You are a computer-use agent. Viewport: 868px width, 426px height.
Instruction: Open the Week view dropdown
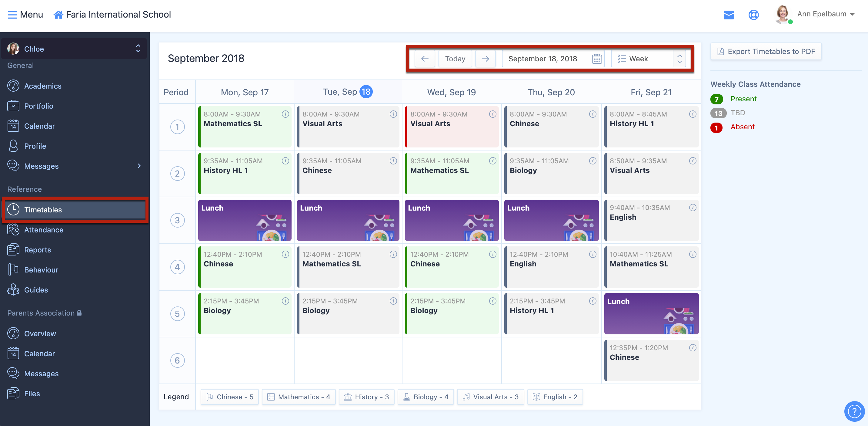648,59
